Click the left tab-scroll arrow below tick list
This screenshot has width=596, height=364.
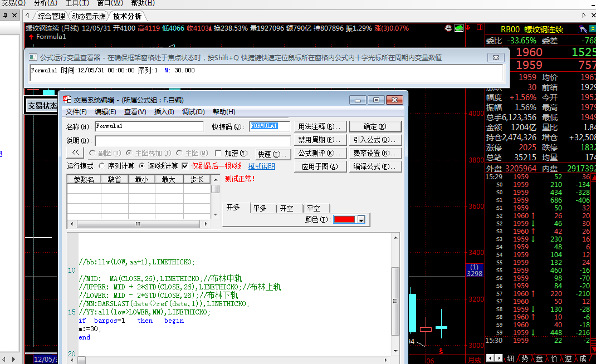(489, 358)
